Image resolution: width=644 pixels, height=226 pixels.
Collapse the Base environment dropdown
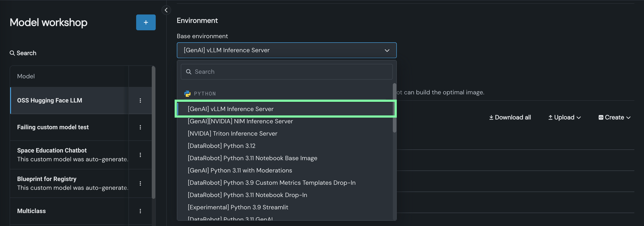pyautogui.click(x=387, y=50)
